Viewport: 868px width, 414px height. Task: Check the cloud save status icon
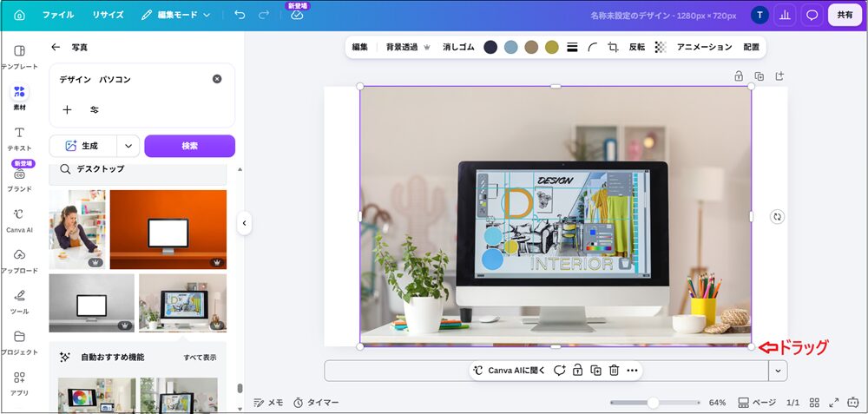(297, 16)
